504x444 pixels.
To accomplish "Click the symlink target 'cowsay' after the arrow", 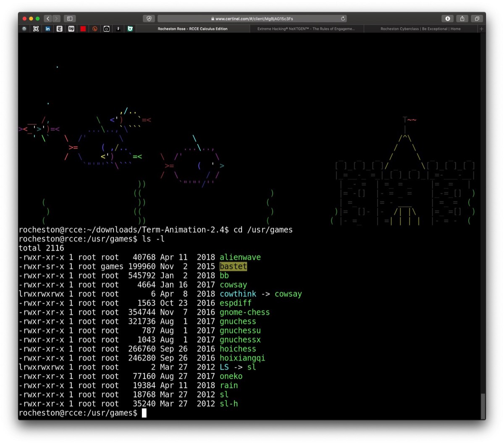I will click(x=288, y=294).
